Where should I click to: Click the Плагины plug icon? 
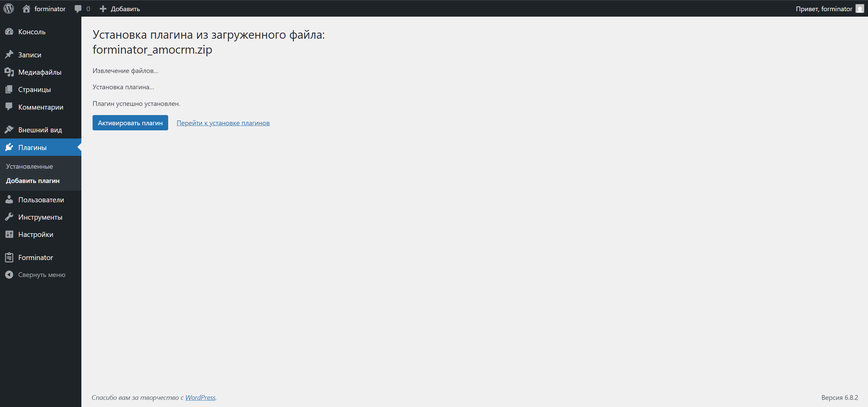coord(9,147)
